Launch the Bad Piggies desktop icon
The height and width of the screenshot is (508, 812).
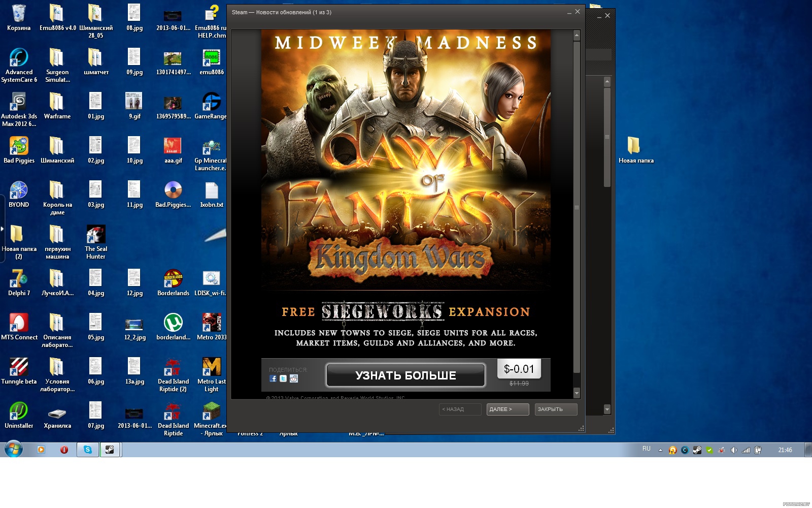coord(19,150)
